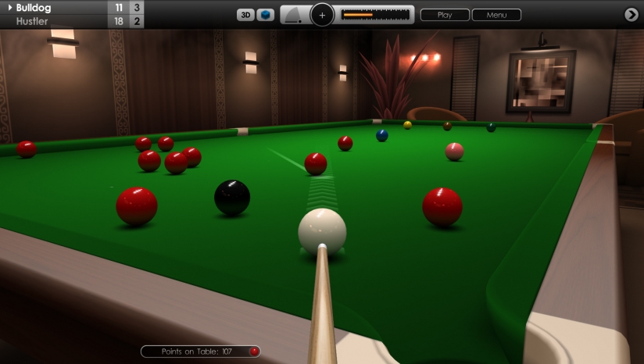Click the Play button
Screen dimensions: 644x364
[x=445, y=15]
